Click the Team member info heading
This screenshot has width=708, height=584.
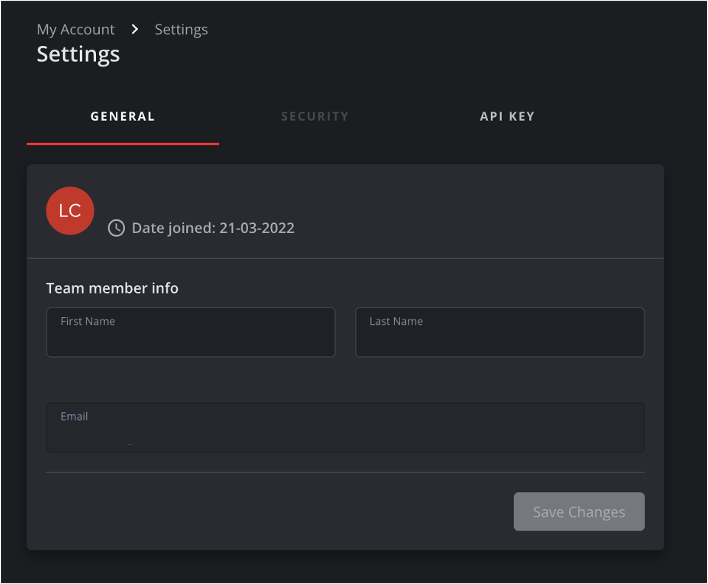(x=112, y=288)
